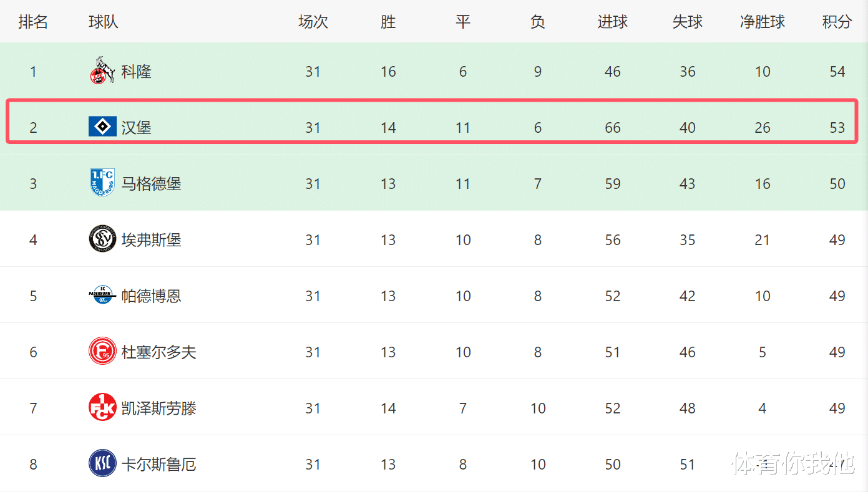Click the Düsseldorf (杜塞尔多夫) club crest
Screen dimensions: 868x492
point(102,352)
